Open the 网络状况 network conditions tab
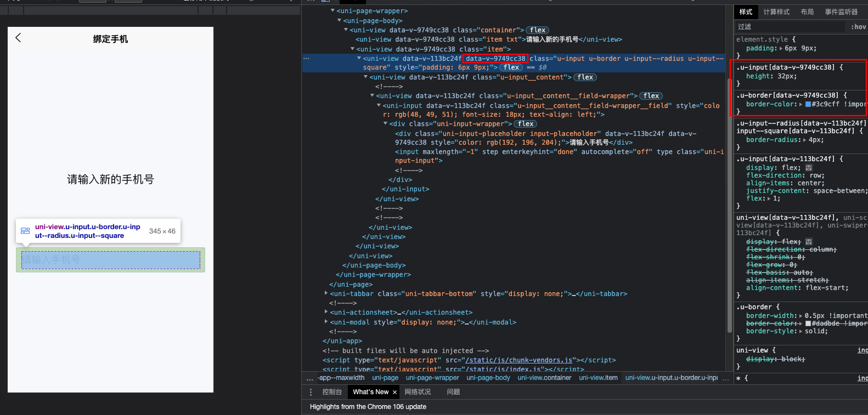Image resolution: width=868 pixels, height=415 pixels. tap(418, 392)
